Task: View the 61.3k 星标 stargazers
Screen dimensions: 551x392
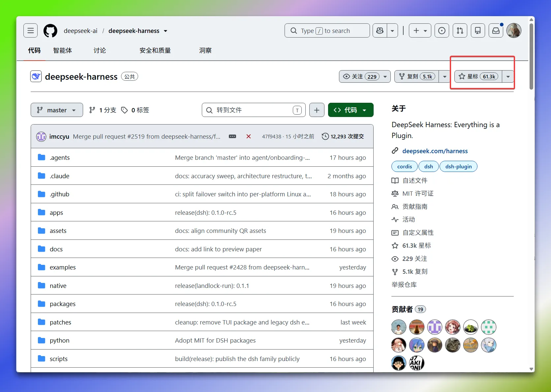Action: point(411,245)
